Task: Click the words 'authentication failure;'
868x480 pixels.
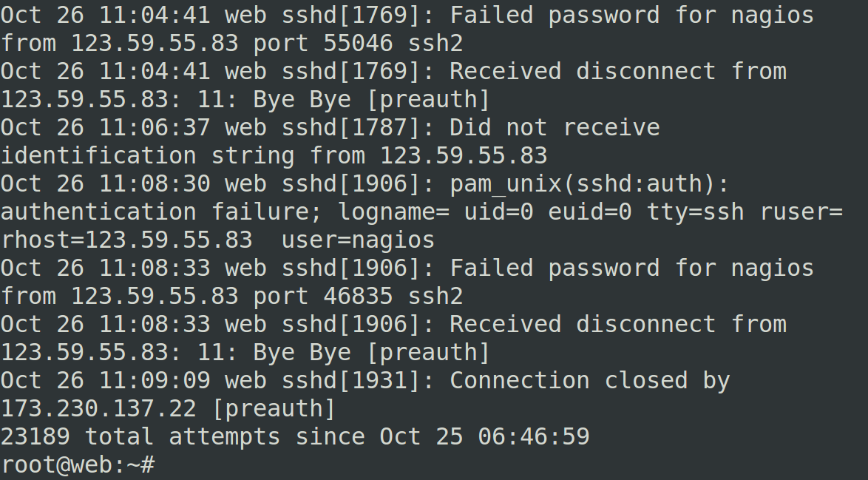Action: tap(161, 212)
